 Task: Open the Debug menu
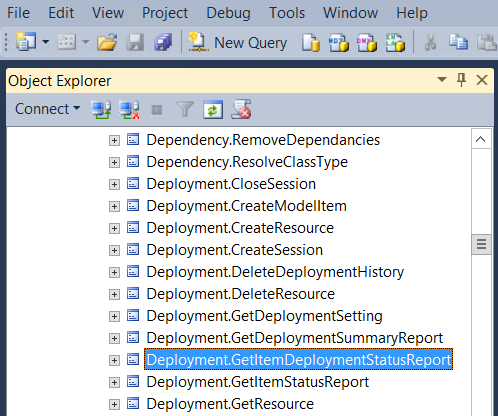point(228,13)
